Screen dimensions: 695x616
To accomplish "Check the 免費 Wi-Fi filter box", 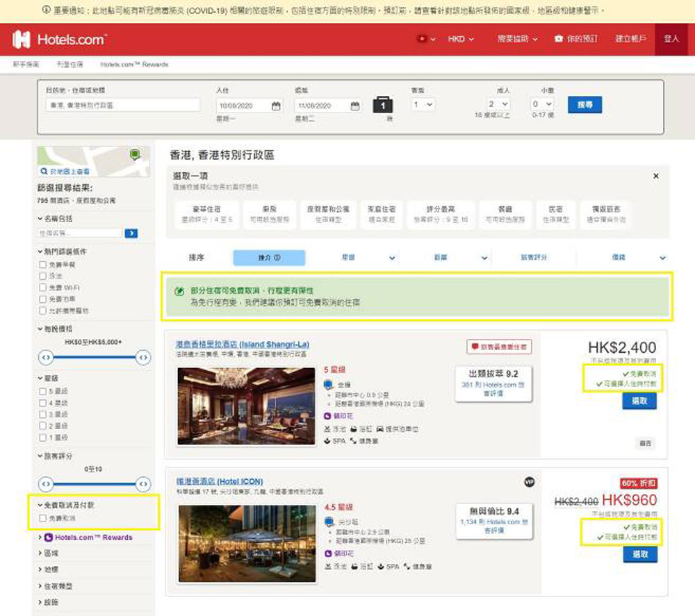I will 44,288.
